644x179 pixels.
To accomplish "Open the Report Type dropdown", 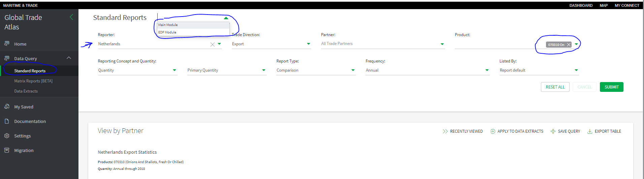I will tap(353, 70).
